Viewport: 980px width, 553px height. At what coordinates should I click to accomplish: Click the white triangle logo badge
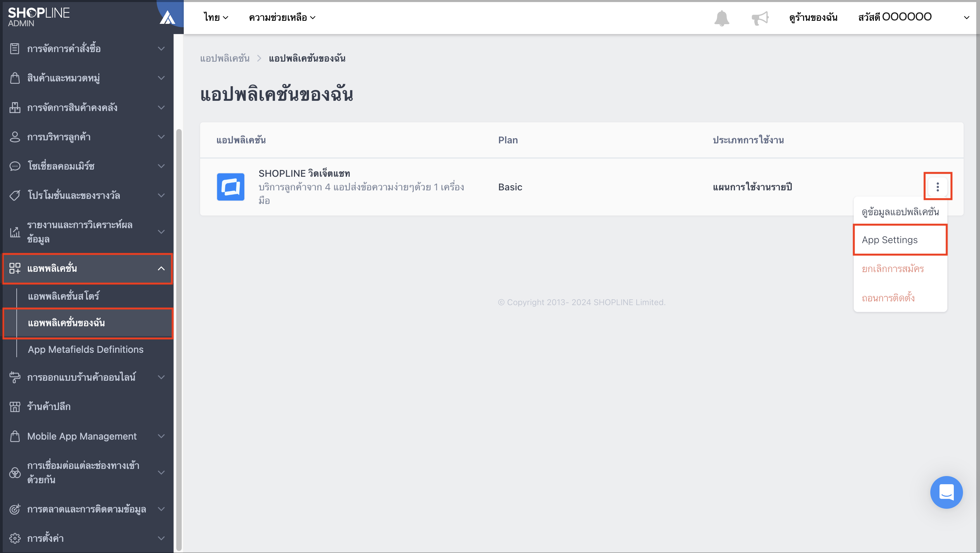167,17
